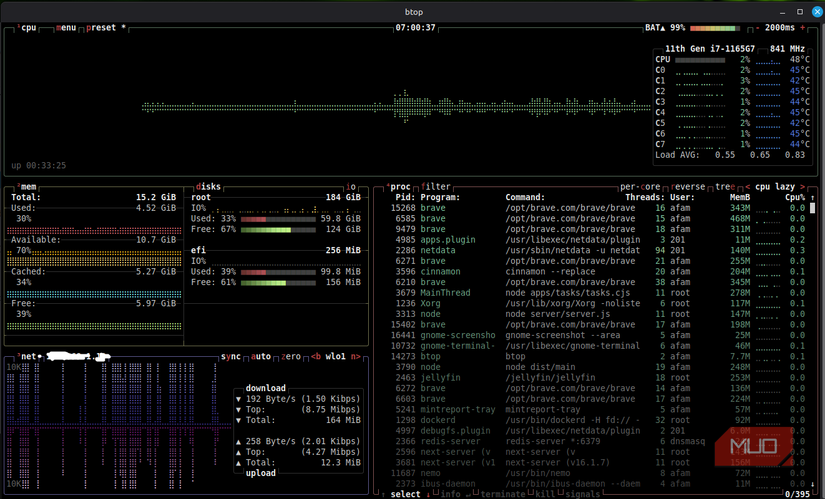
Task: Click the process list scrollbar thumb
Action: pos(812,208)
